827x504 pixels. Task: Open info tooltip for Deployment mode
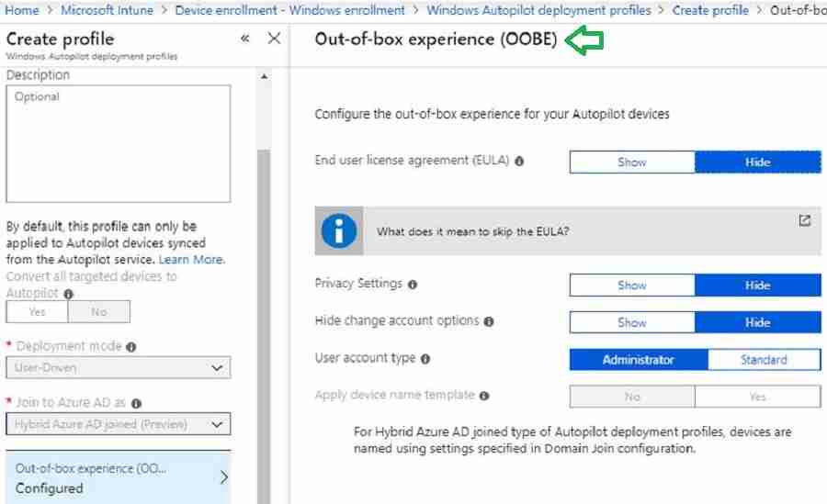(131, 347)
